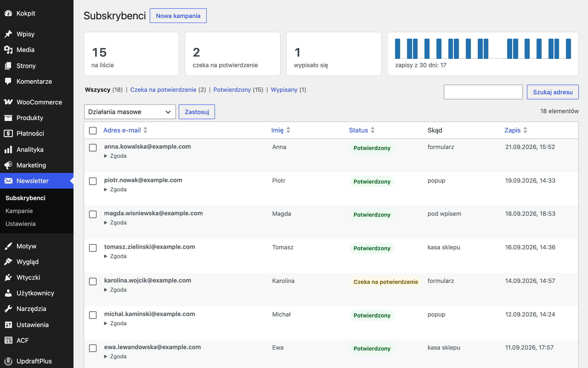The width and height of the screenshot is (588, 368).
Task: Click the Nowa kampania button
Action: pyautogui.click(x=178, y=16)
